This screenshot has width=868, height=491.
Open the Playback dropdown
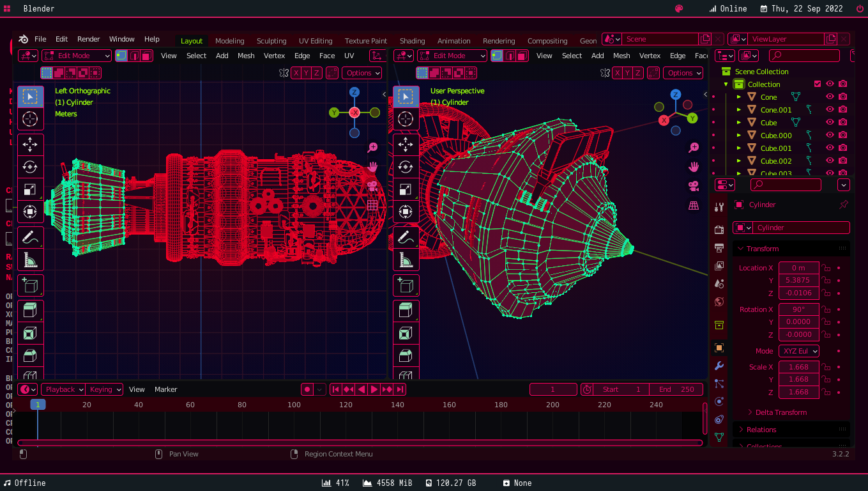pyautogui.click(x=63, y=389)
